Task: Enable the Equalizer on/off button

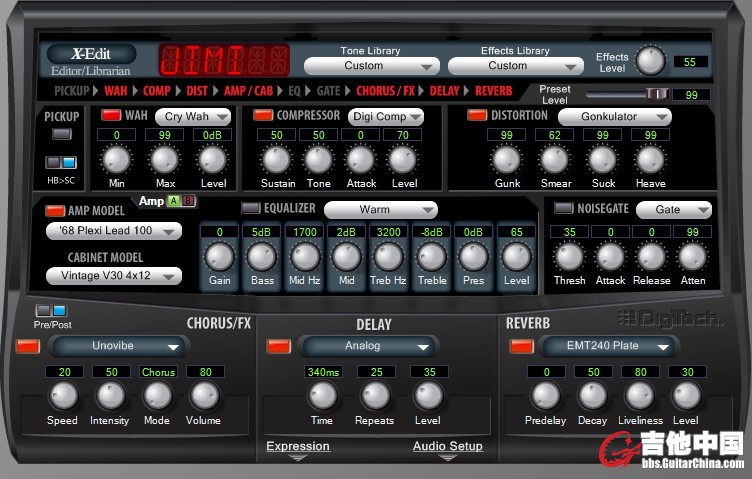Action: click(x=250, y=208)
